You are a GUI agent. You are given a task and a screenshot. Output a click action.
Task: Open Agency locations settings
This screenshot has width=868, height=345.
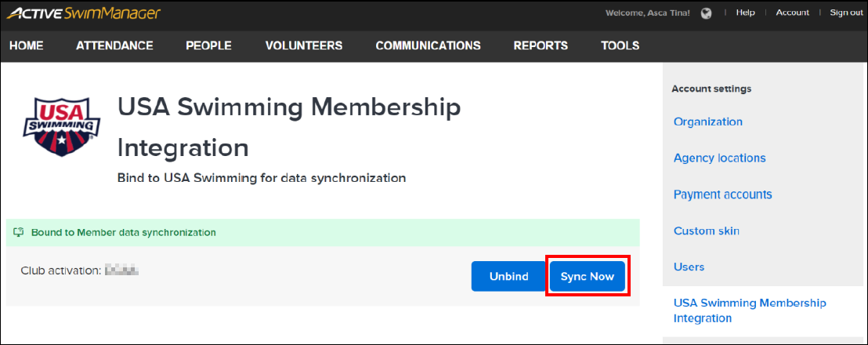click(x=720, y=158)
